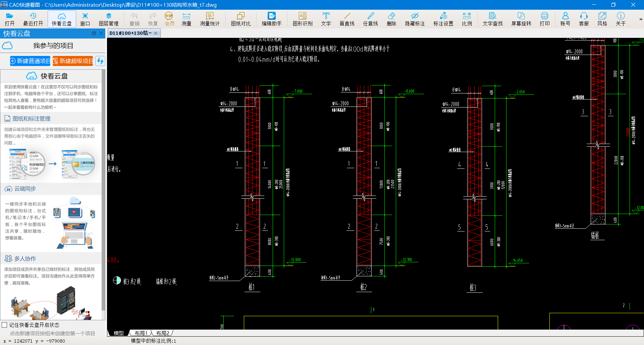Switch to the 布局1 layout tab
The width and height of the screenshot is (644, 345).
pyautogui.click(x=141, y=333)
